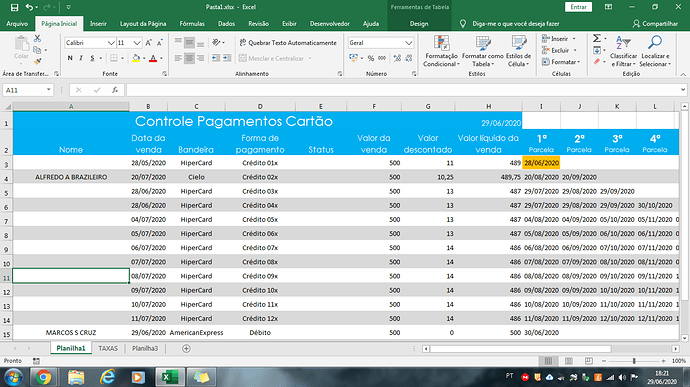Add a new sheet
This screenshot has width=690, height=387.
[186, 348]
